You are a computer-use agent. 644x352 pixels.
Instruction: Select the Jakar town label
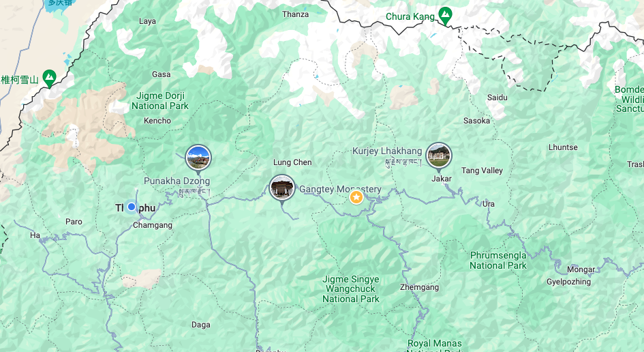442,179
